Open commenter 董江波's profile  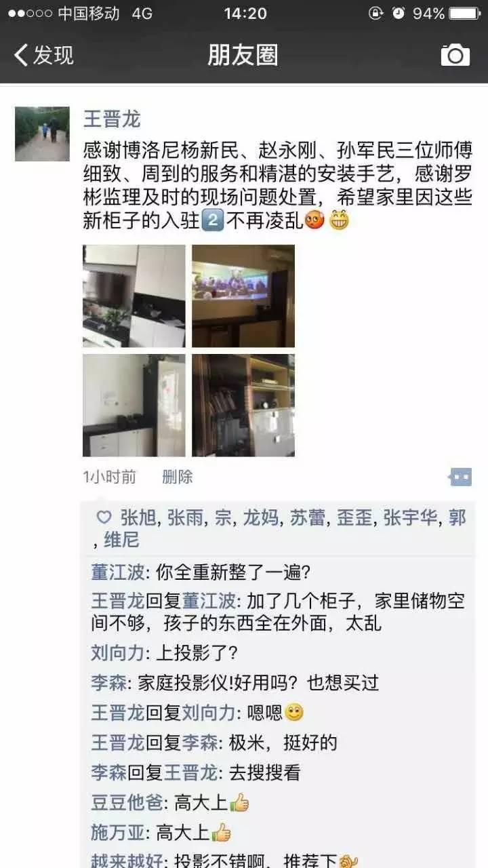[118, 572]
